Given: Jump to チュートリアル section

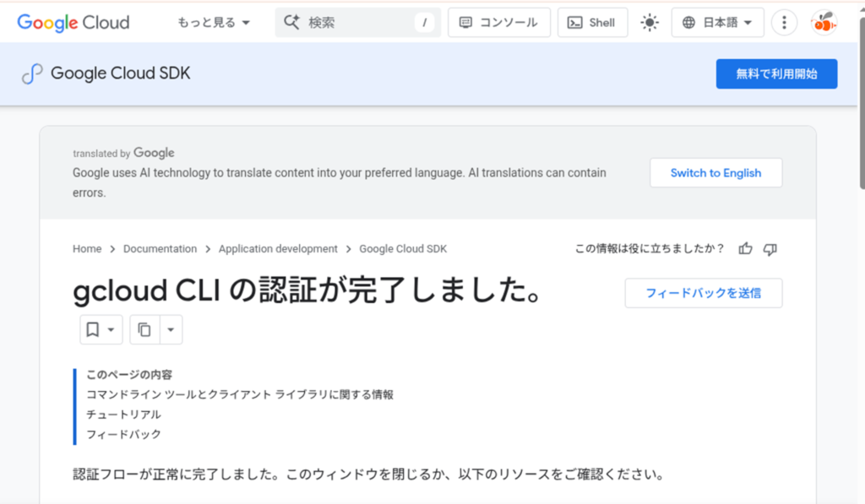Looking at the screenshot, I should 123,415.
